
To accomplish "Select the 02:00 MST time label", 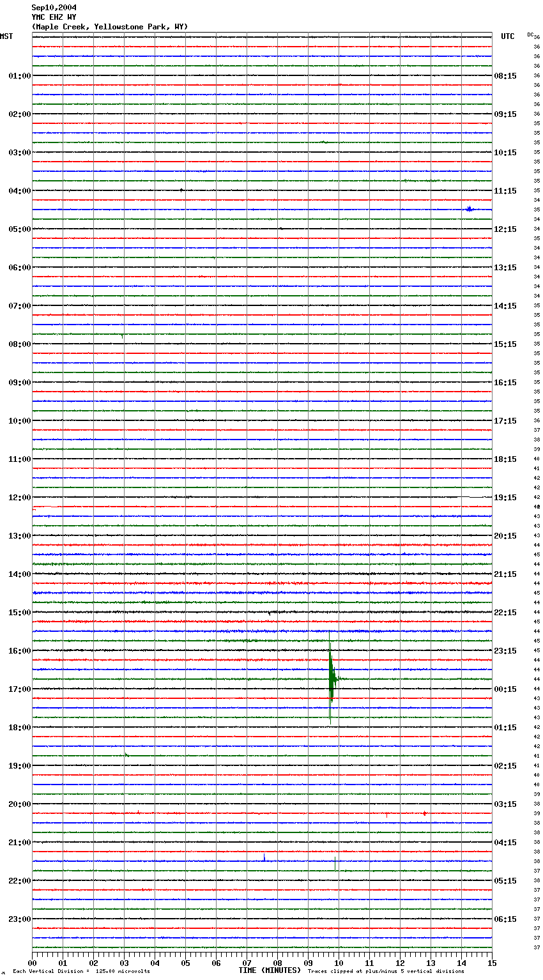I will [x=20, y=114].
